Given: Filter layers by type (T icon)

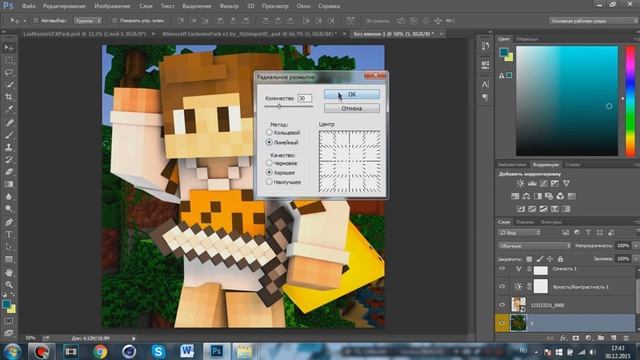Looking at the screenshot, I should 588,233.
